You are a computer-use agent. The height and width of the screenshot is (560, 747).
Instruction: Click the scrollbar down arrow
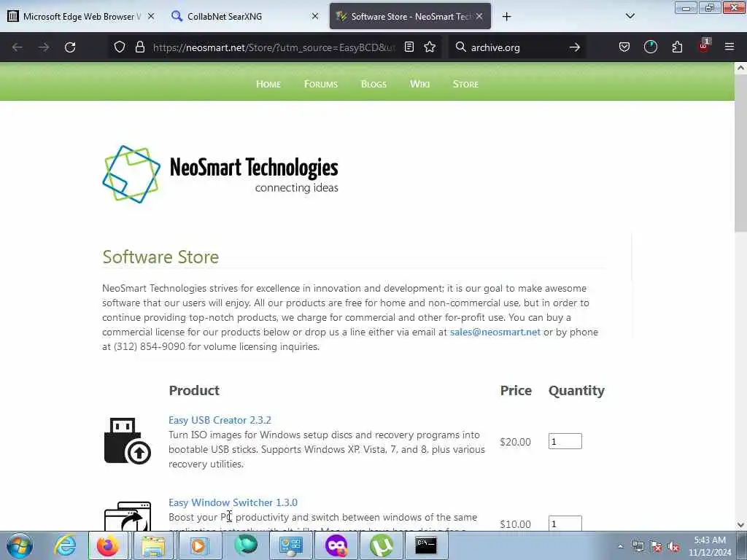740,525
